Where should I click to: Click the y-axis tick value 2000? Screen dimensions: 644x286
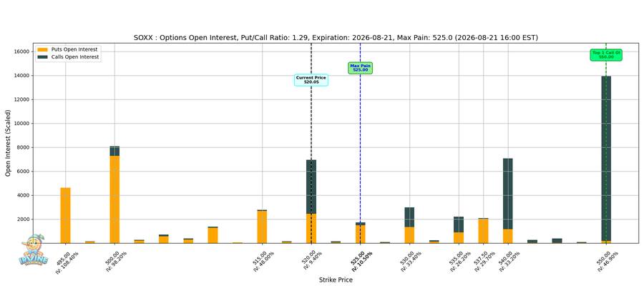[24, 219]
